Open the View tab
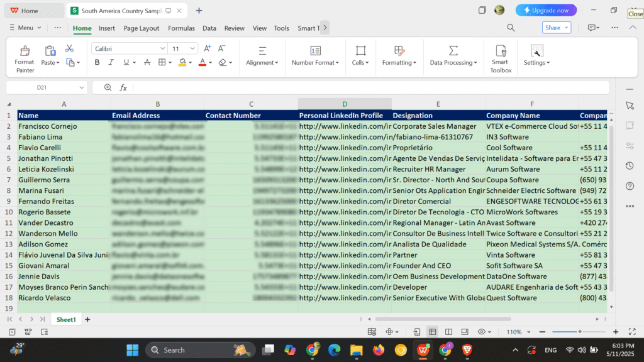The width and height of the screenshot is (644, 362). (259, 28)
